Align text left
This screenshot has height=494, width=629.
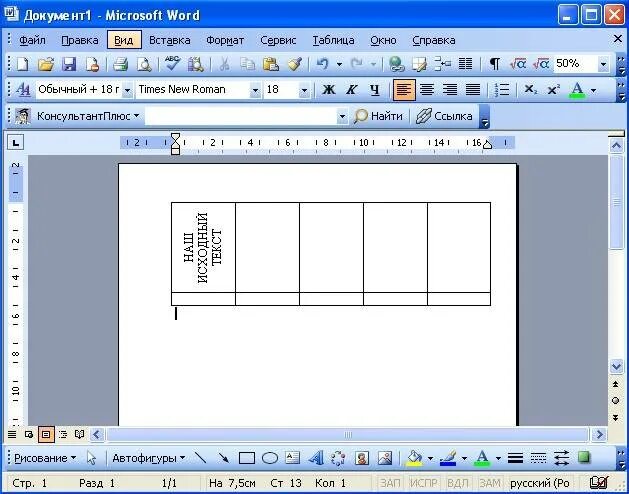(x=404, y=90)
